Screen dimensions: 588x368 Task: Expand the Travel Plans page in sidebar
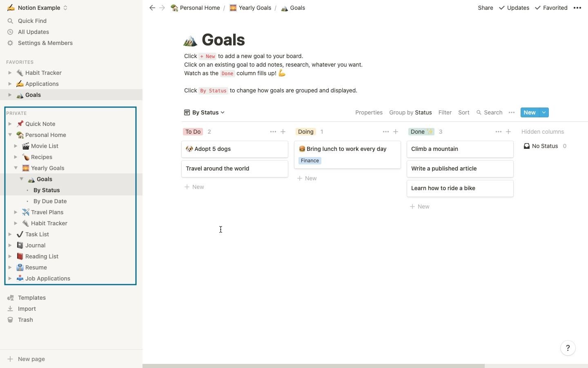click(16, 212)
